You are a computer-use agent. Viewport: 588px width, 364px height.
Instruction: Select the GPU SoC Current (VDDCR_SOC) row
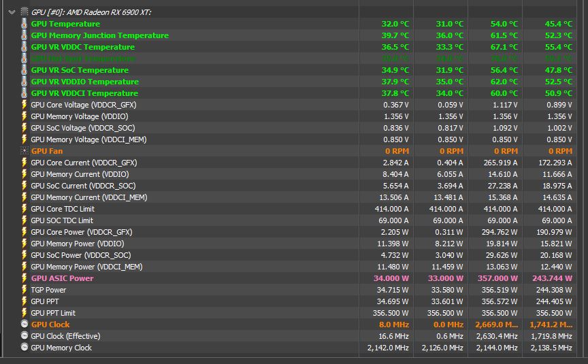click(x=83, y=186)
